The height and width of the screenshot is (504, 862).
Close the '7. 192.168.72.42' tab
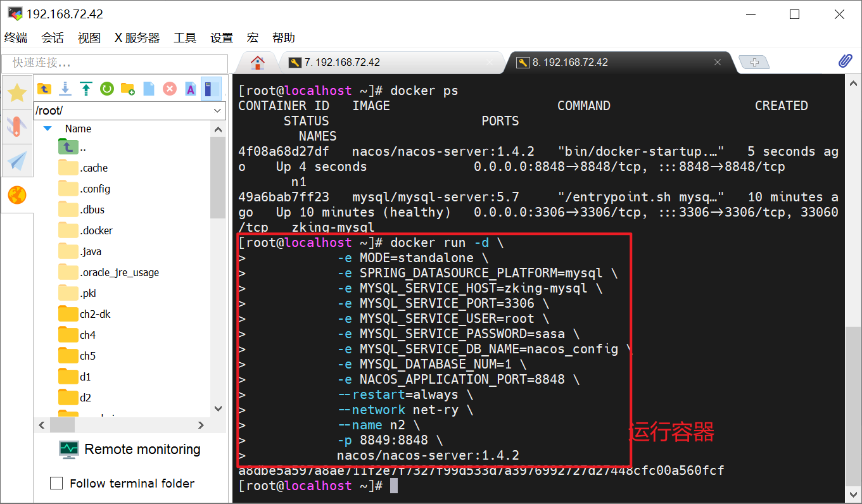(x=490, y=62)
